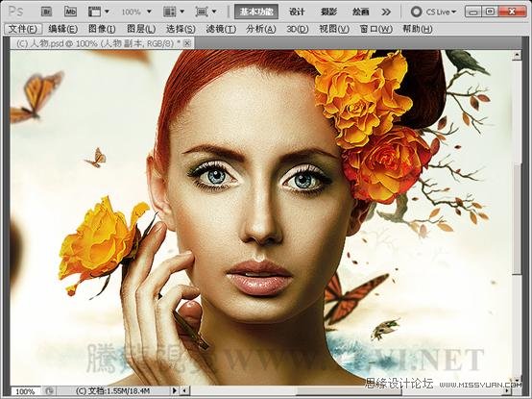The width and height of the screenshot is (532, 399).
Task: Open the 图像(I) menu
Action: [102, 29]
